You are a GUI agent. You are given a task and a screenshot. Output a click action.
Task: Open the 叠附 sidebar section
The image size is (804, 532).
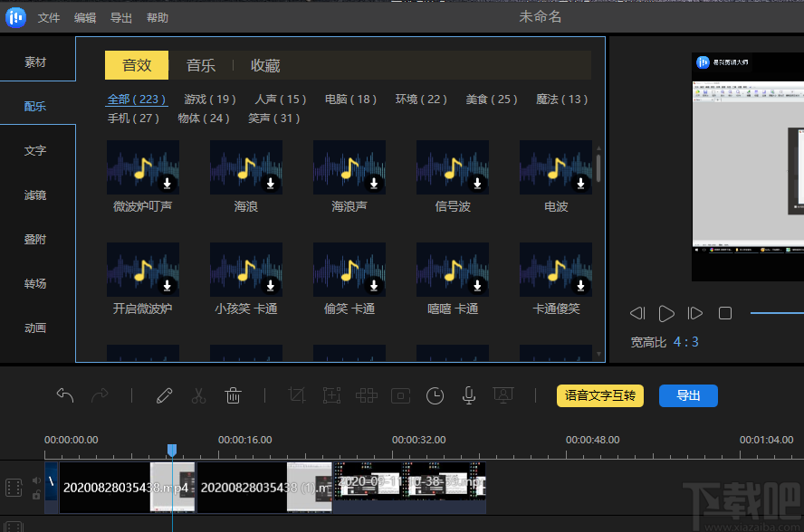(35, 240)
